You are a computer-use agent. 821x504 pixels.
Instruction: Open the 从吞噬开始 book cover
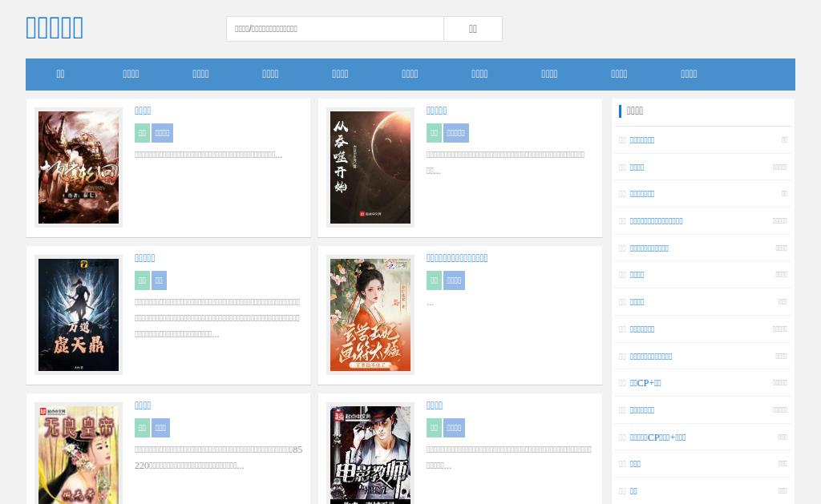(x=370, y=167)
